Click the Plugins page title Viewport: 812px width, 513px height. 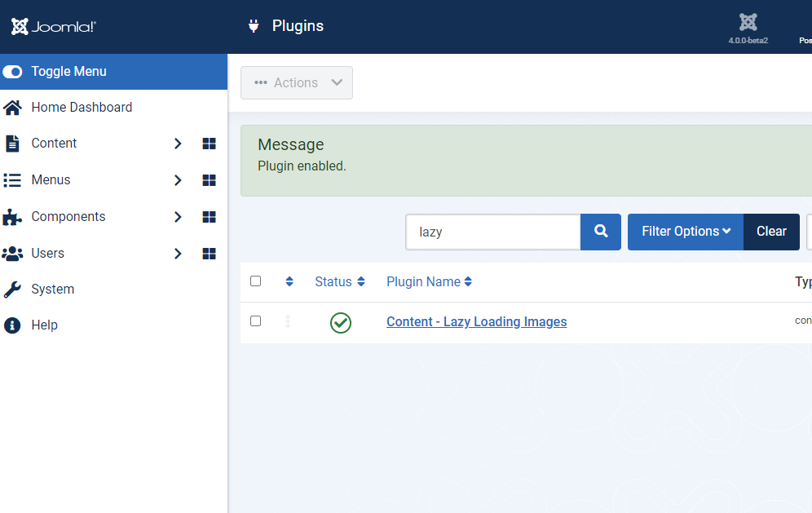tap(298, 26)
